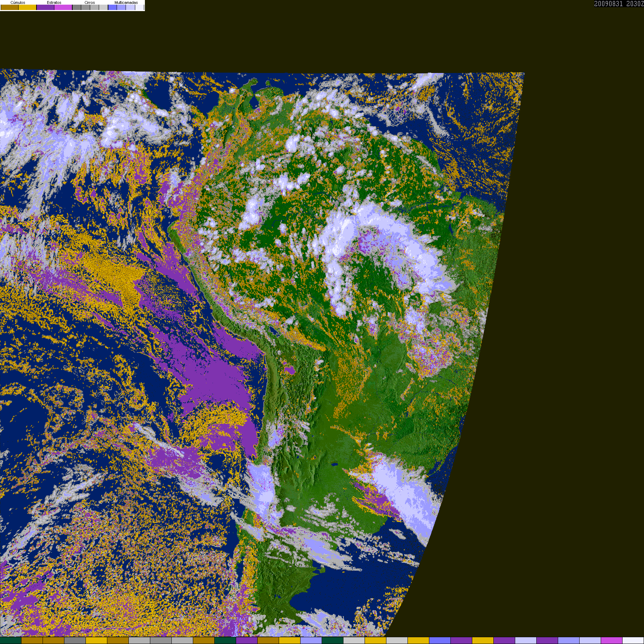This screenshot has width=644, height=644.
Task: Click the 20090831 2030Z timestamp
Action: point(619,4)
